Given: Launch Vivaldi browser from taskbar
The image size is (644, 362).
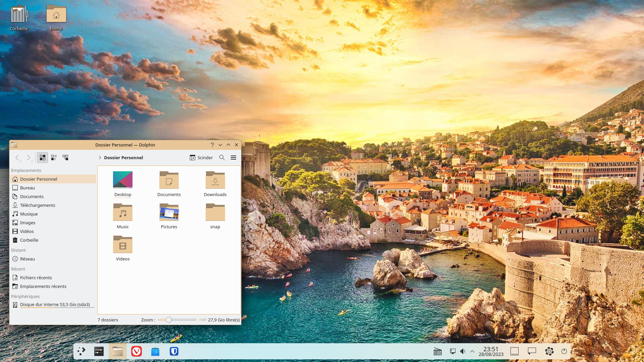Looking at the screenshot, I should pyautogui.click(x=137, y=351).
